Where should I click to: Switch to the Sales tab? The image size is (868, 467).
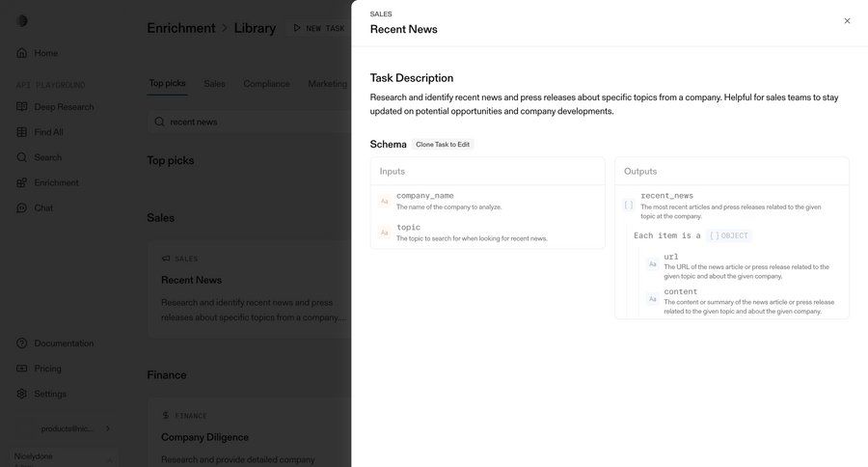[214, 84]
